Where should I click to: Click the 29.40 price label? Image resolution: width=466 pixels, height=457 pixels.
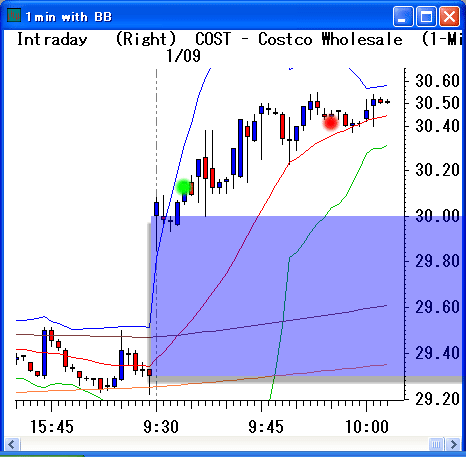437,353
